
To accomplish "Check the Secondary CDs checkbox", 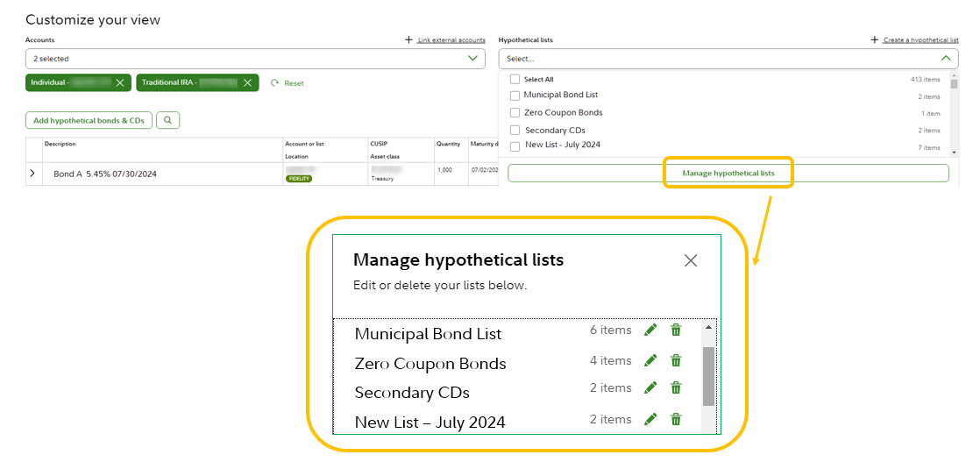I will click(515, 131).
